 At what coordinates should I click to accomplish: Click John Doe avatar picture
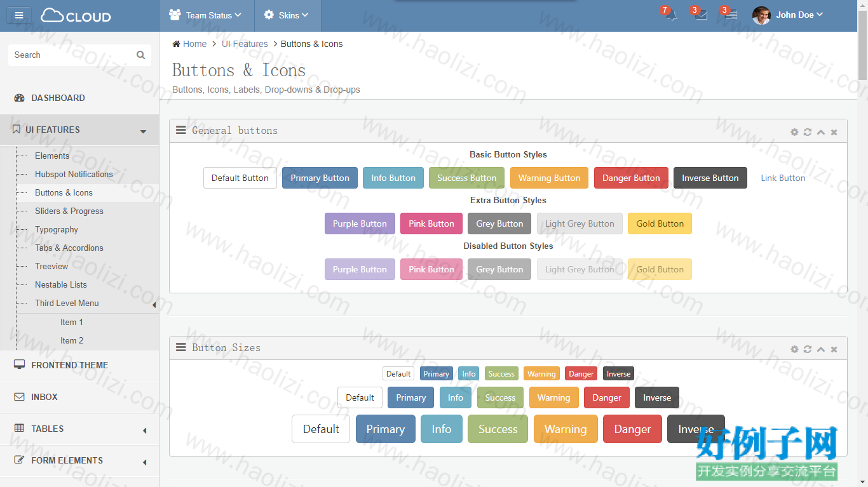coord(761,15)
